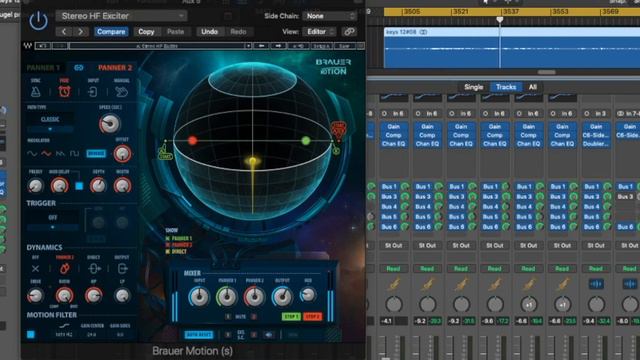Screen dimensions: 640x360
Task: Select the square wave modulator shape
Action: pyautogui.click(x=74, y=153)
